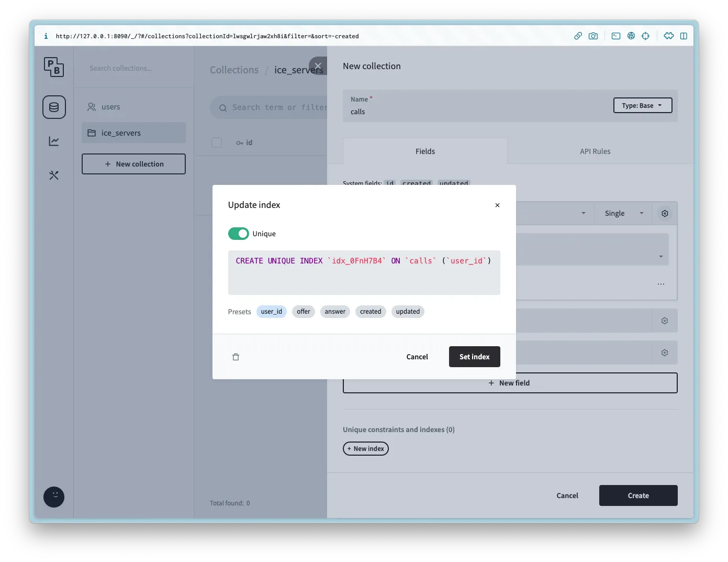Viewport: 728px width, 562px height.
Task: Open the Collections database icon in sidebar
Action: 54,107
